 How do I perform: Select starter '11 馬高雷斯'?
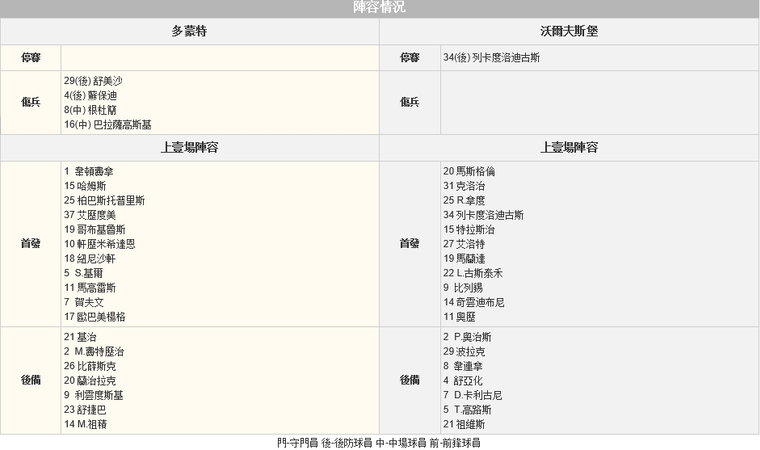click(90, 288)
